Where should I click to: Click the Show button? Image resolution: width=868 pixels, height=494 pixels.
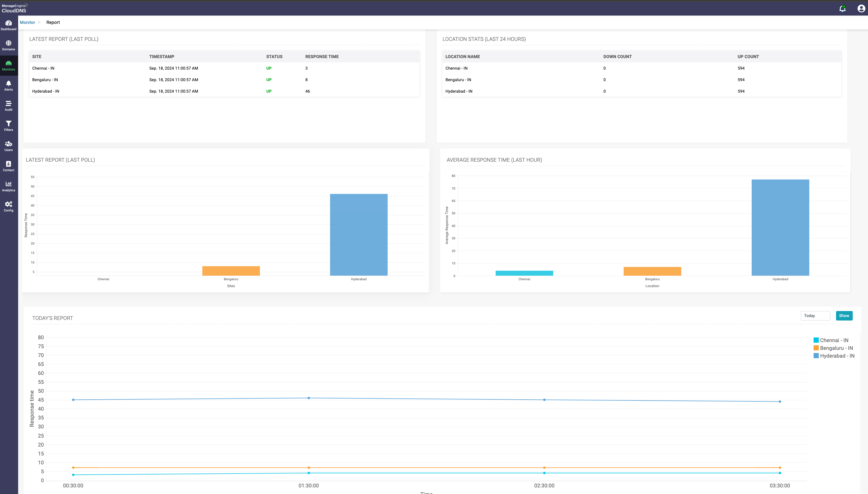pyautogui.click(x=844, y=316)
